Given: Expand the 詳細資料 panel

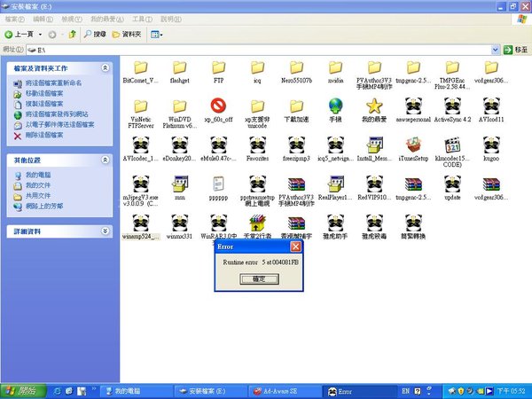Looking at the screenshot, I should pos(106,231).
